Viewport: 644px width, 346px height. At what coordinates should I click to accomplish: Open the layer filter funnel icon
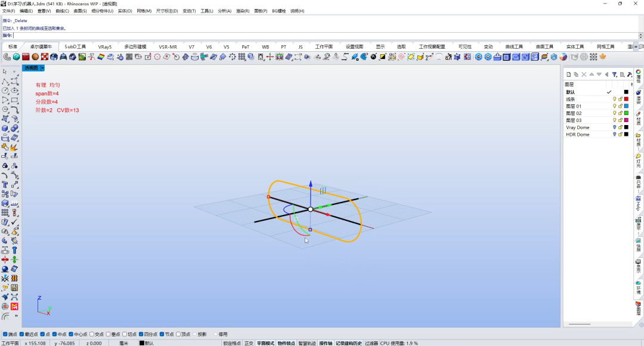pyautogui.click(x=614, y=74)
